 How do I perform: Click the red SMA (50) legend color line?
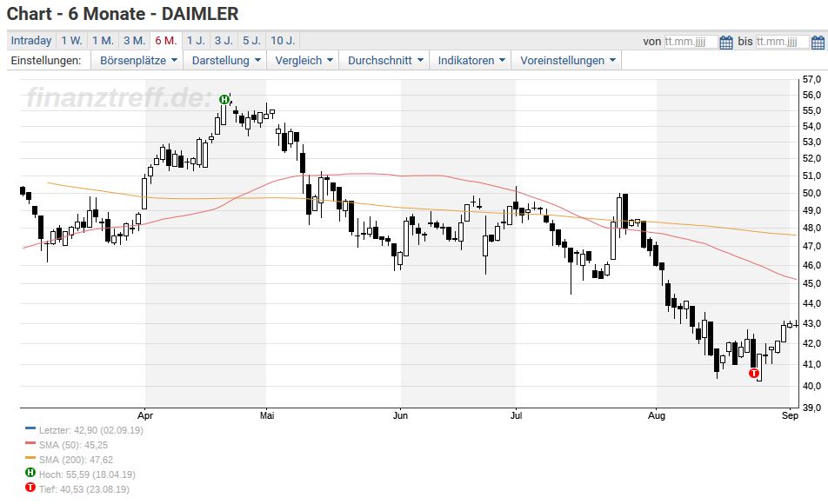[30, 443]
